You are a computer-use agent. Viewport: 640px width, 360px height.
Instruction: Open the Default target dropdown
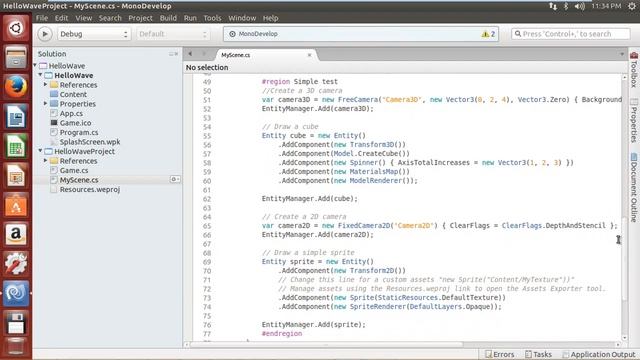click(x=173, y=34)
